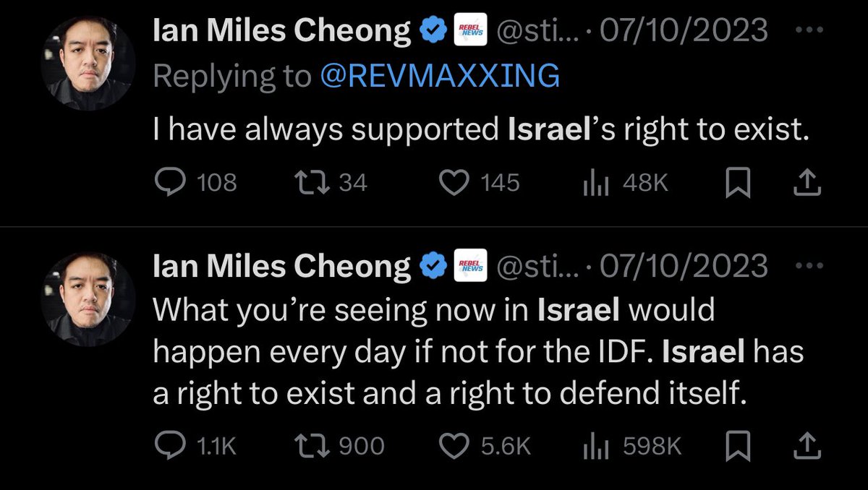Like the tweet with 5.6K likes
The width and height of the screenshot is (868, 490).
(x=455, y=447)
